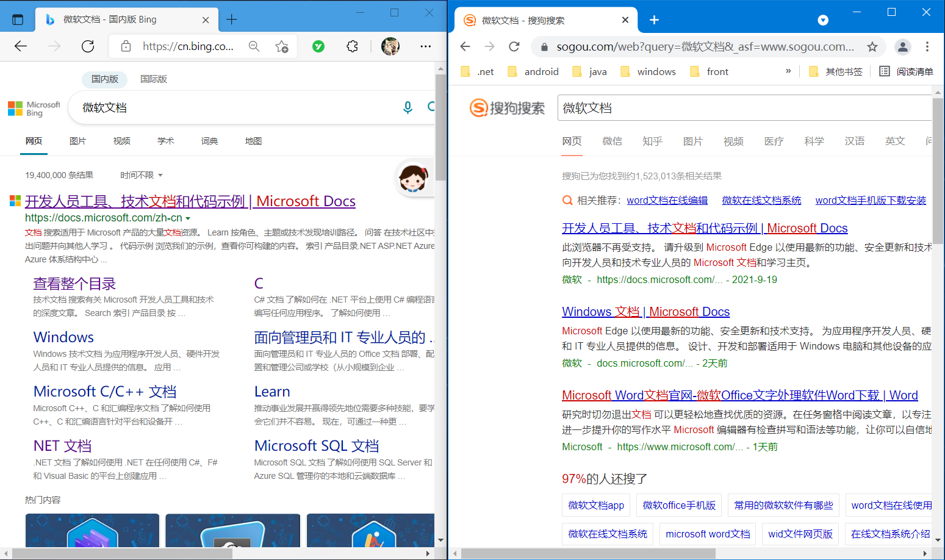
Task: Open Edge extensions puzzle icon
Action: pyautogui.click(x=352, y=46)
